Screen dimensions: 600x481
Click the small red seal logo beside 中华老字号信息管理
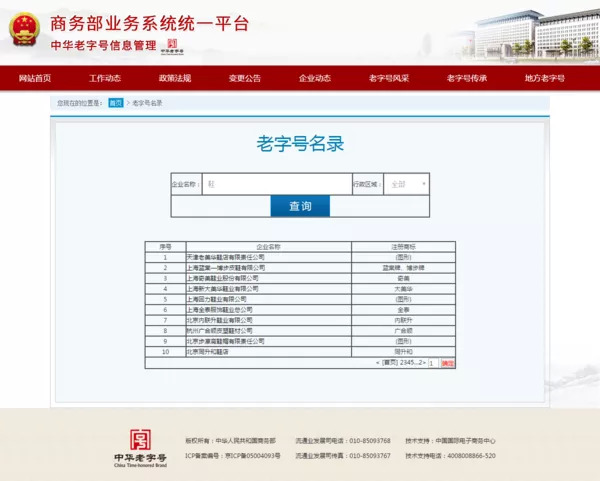tap(171, 45)
